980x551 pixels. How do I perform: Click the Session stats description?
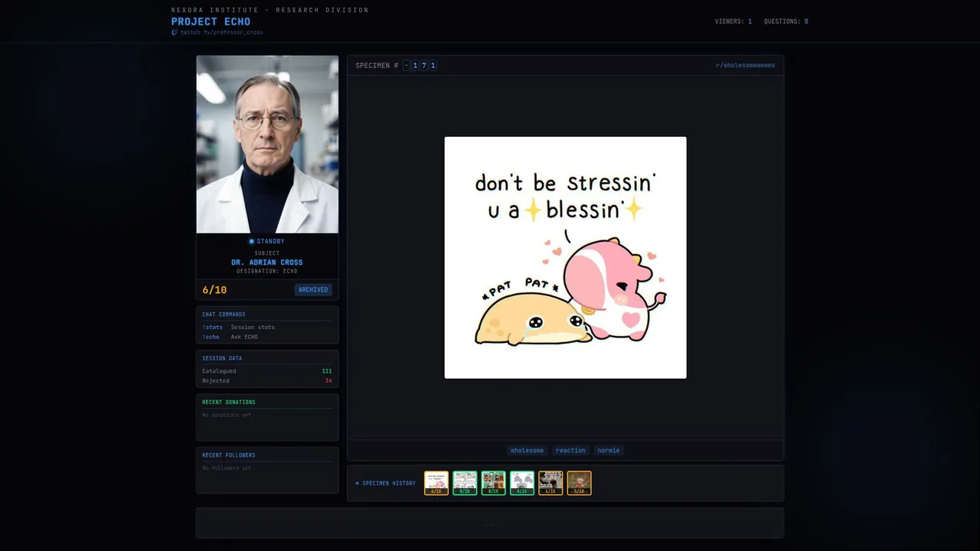tap(253, 327)
